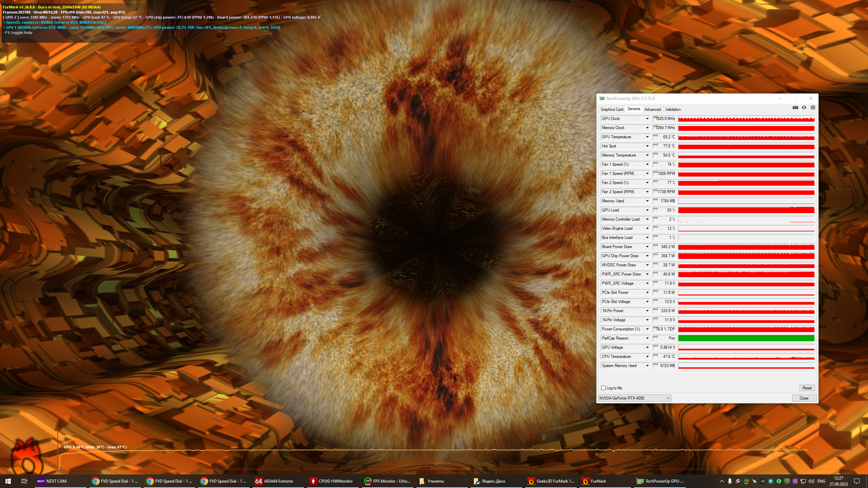
Task: Expand the PerfCap Reason dropdown arrow
Action: [x=647, y=338]
